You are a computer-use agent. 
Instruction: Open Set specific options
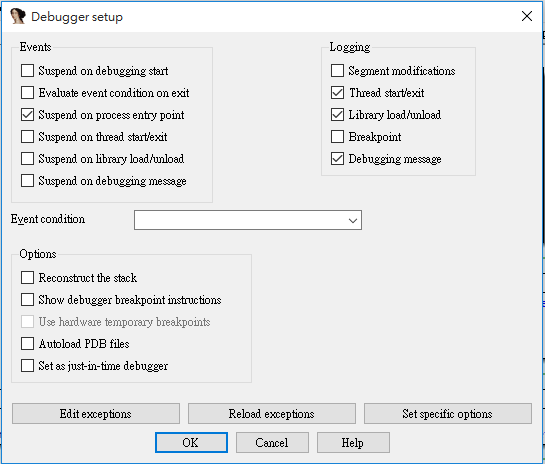tap(448, 414)
